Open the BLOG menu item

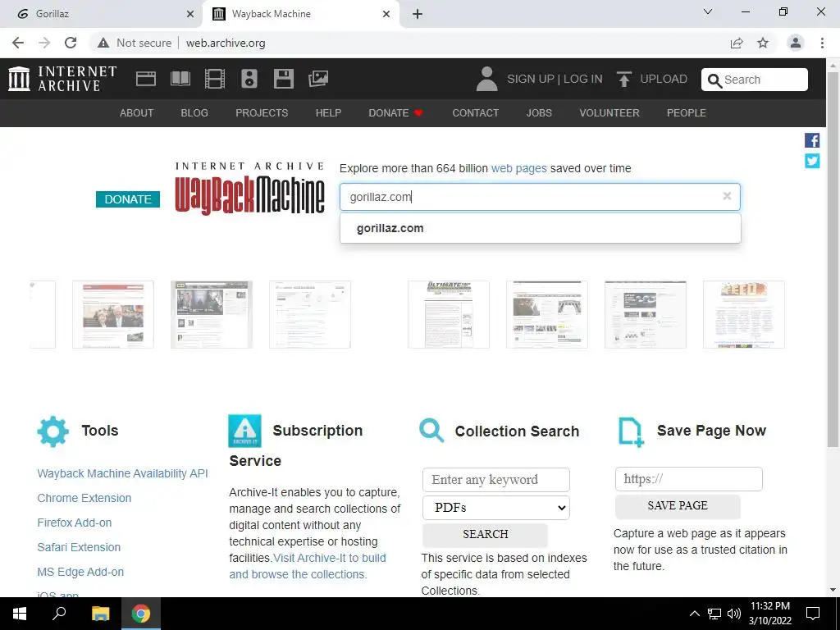[x=194, y=113]
